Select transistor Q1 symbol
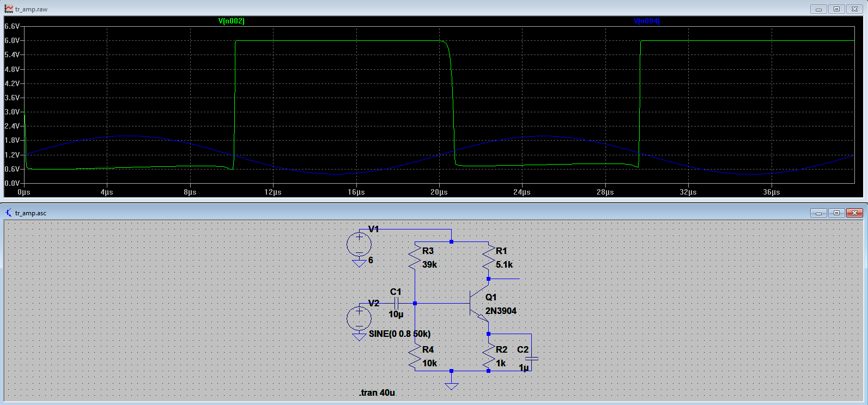The width and height of the screenshot is (868, 405). (x=479, y=303)
